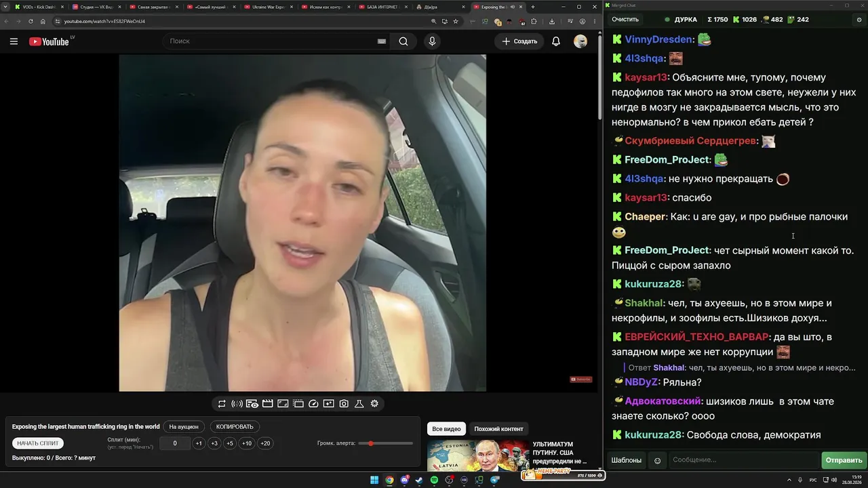Open Steam from the taskbar
The height and width of the screenshot is (488, 868).
[x=419, y=481]
